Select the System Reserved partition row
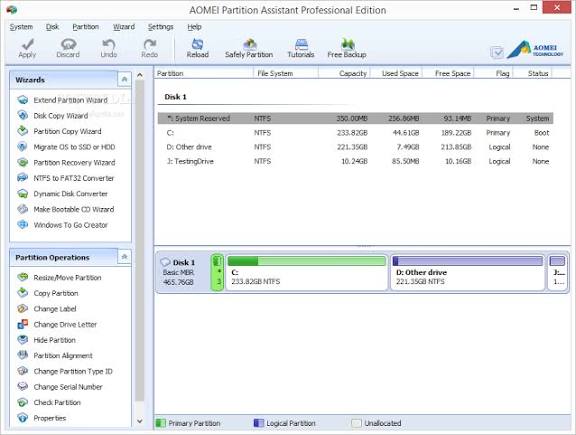Screen dimensions: 576x435 355,118
